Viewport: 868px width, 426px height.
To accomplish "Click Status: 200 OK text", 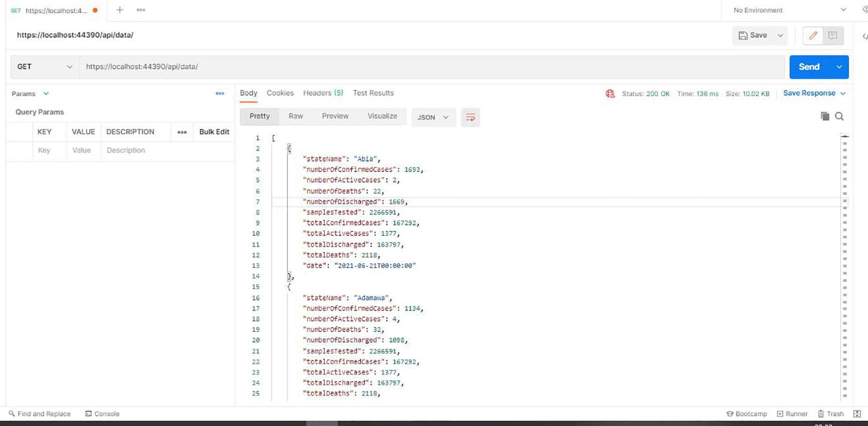I will coord(645,94).
